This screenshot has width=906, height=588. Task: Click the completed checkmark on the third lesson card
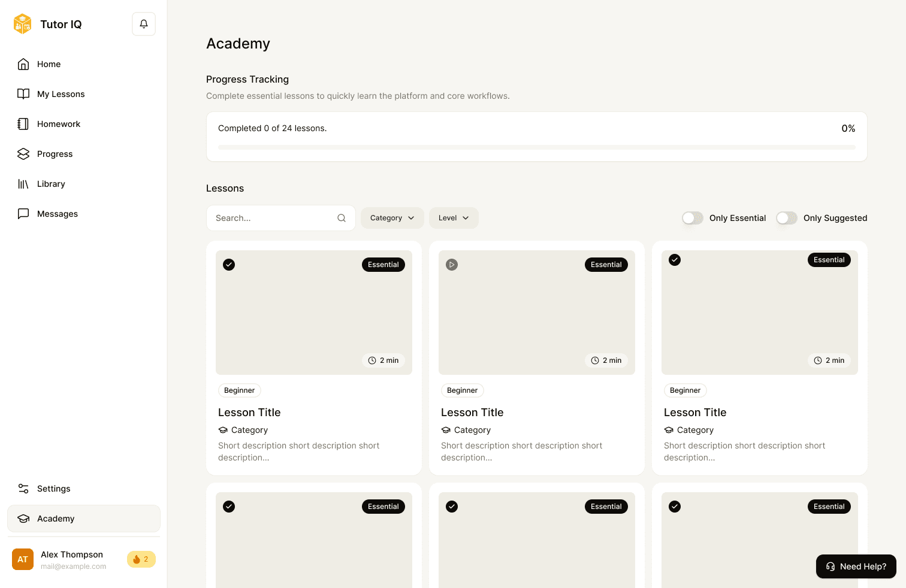click(675, 260)
